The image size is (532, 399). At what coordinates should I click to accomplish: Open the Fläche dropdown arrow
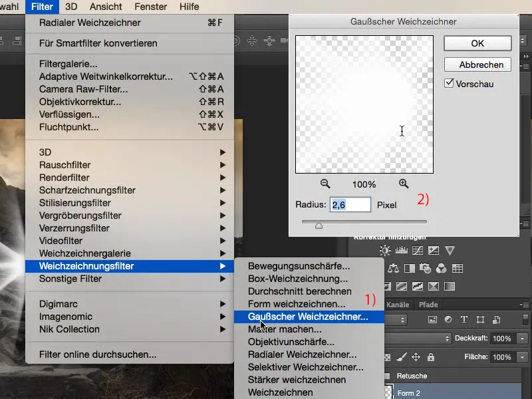(x=522, y=357)
